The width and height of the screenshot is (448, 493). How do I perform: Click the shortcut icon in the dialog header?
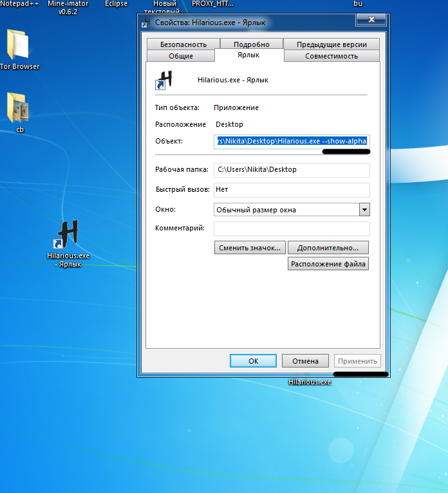pyautogui.click(x=165, y=80)
